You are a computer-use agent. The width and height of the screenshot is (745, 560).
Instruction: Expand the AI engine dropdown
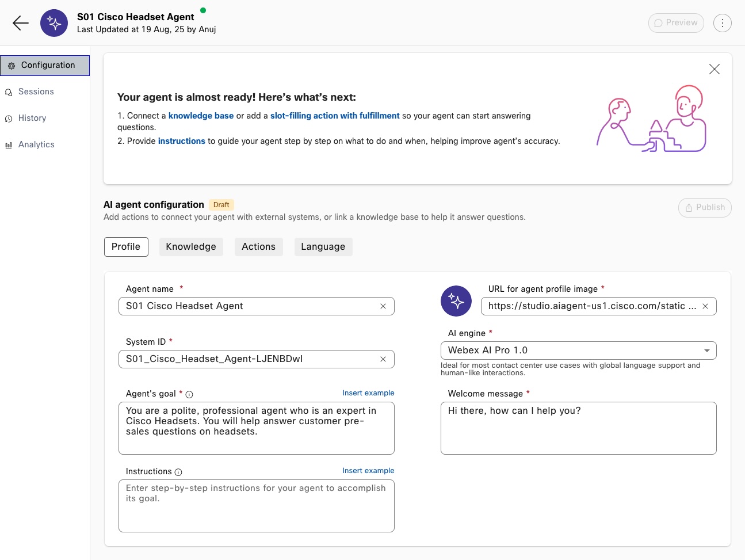pyautogui.click(x=706, y=351)
